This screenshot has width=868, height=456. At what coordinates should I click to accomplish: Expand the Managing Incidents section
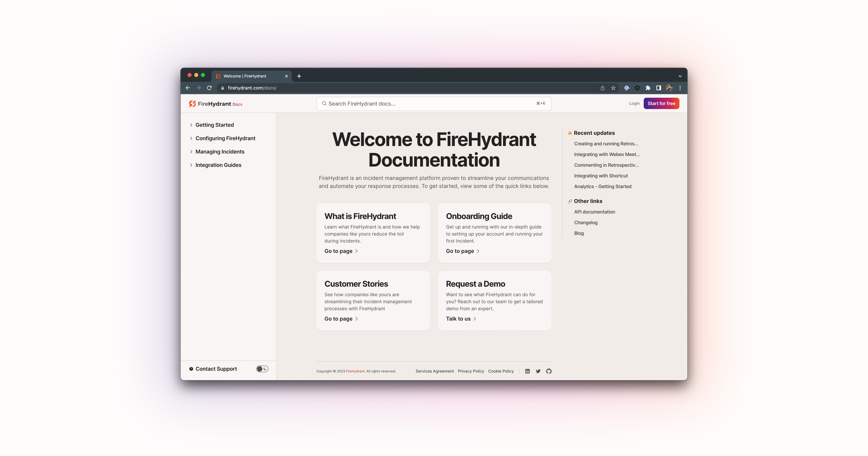(x=220, y=152)
